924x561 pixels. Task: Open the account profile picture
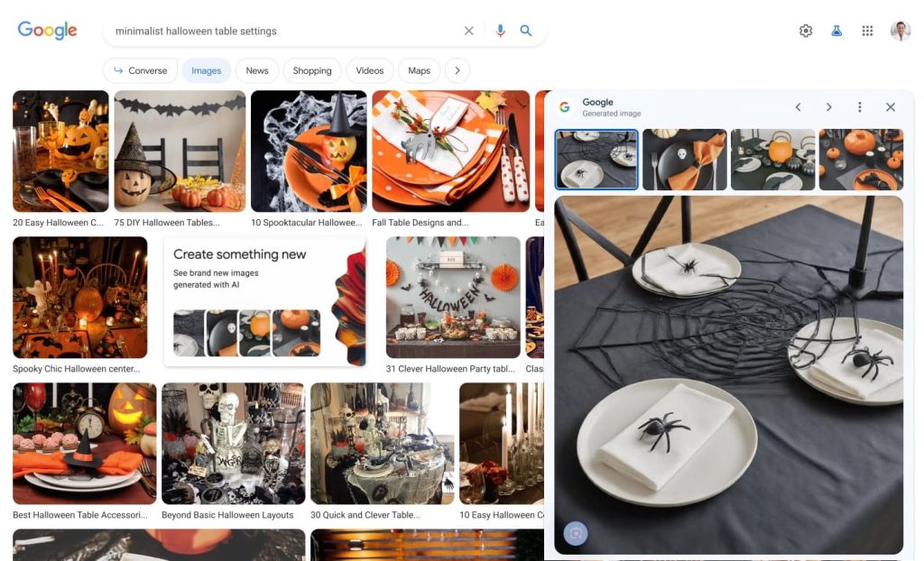click(901, 31)
